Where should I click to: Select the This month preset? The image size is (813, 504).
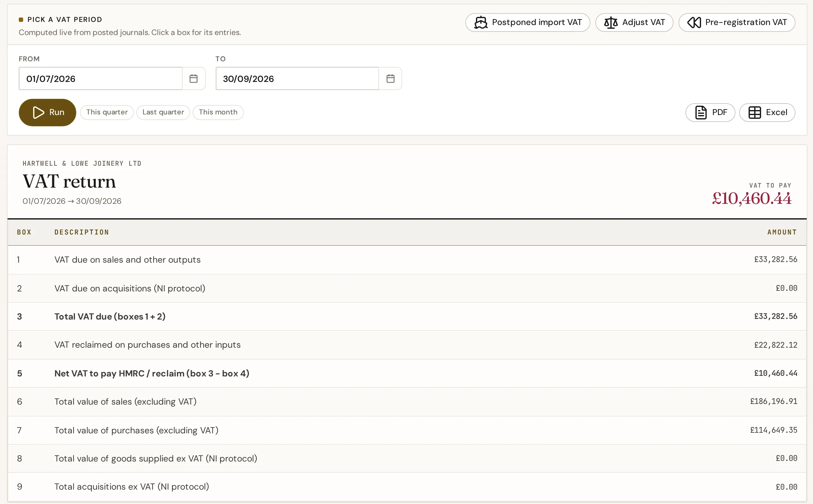[218, 112]
